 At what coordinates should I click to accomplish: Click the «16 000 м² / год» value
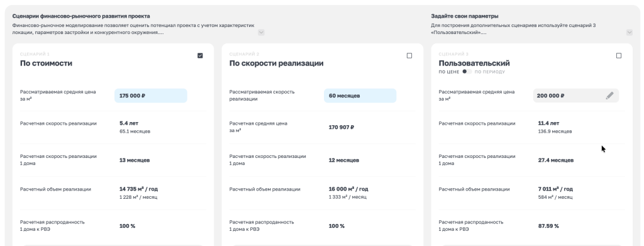(348, 189)
